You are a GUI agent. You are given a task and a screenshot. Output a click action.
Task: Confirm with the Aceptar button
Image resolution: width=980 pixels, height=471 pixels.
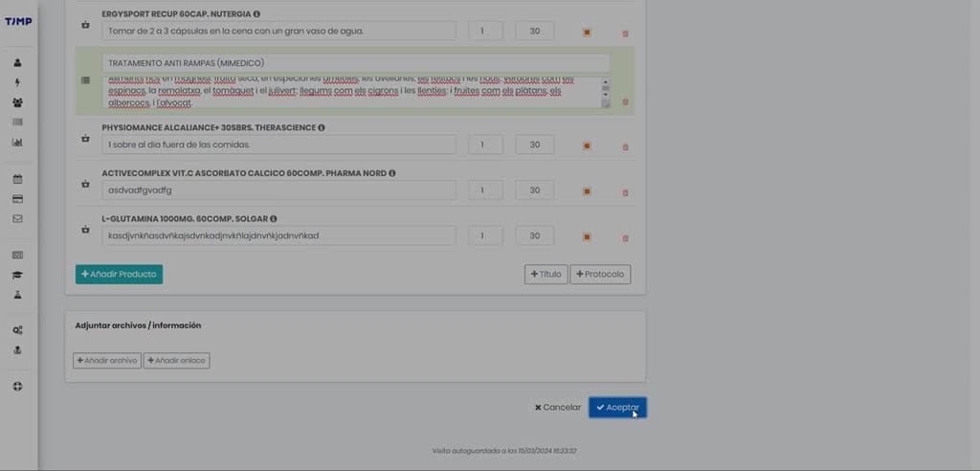[x=617, y=407]
